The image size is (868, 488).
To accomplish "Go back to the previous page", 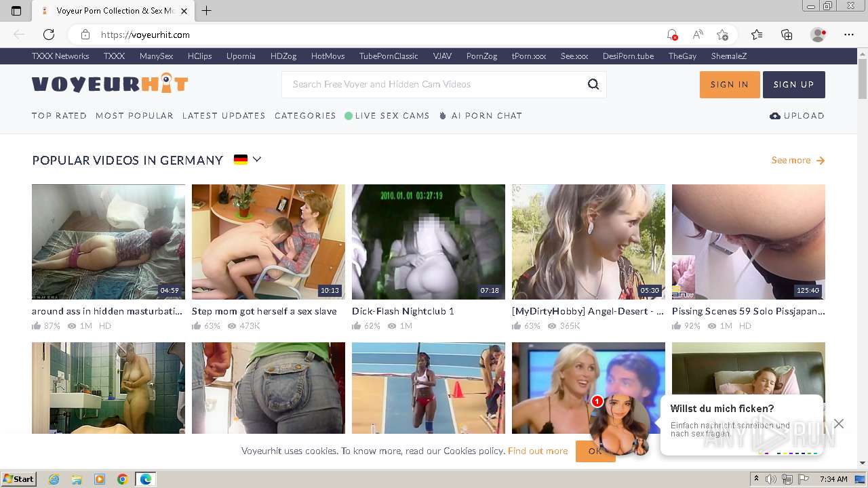I will [x=19, y=35].
